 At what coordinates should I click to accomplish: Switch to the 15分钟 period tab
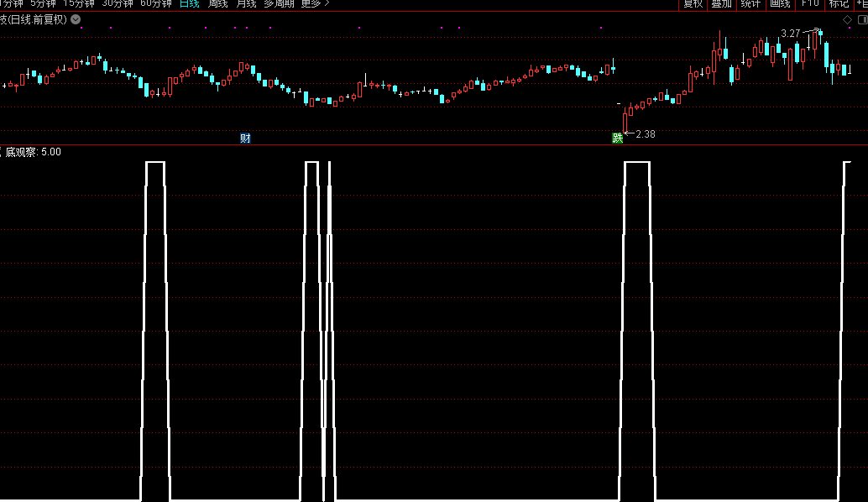79,3
